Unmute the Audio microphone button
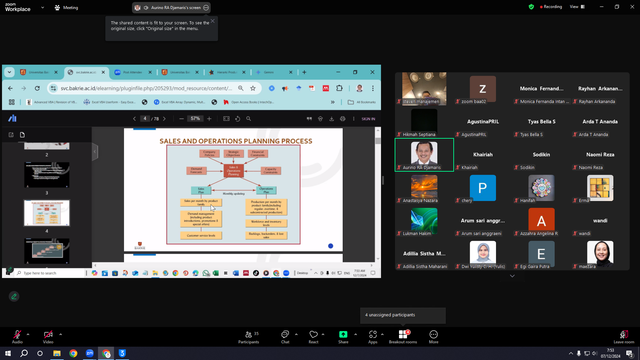640x360 pixels. [17, 336]
